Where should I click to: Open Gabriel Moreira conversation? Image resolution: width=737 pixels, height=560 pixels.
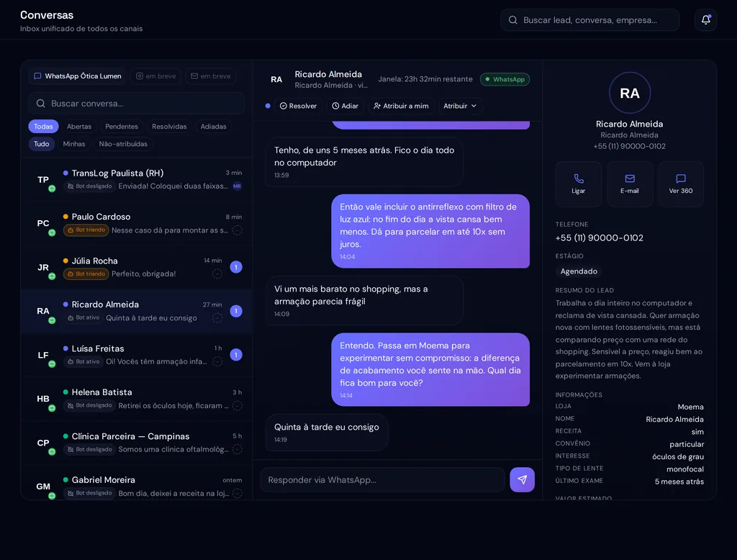136,484
